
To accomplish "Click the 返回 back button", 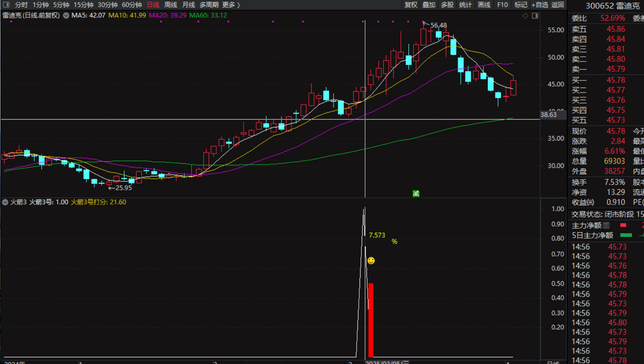I will [557, 5].
